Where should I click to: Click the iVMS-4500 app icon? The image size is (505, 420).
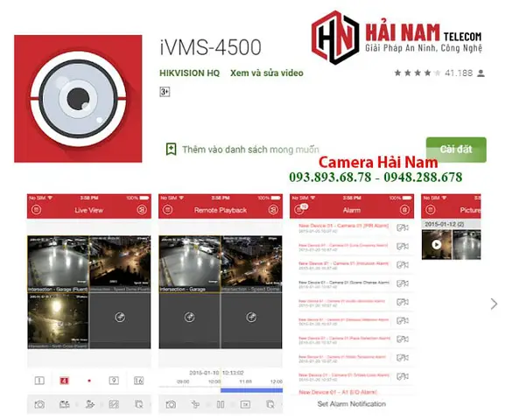tap(78, 99)
